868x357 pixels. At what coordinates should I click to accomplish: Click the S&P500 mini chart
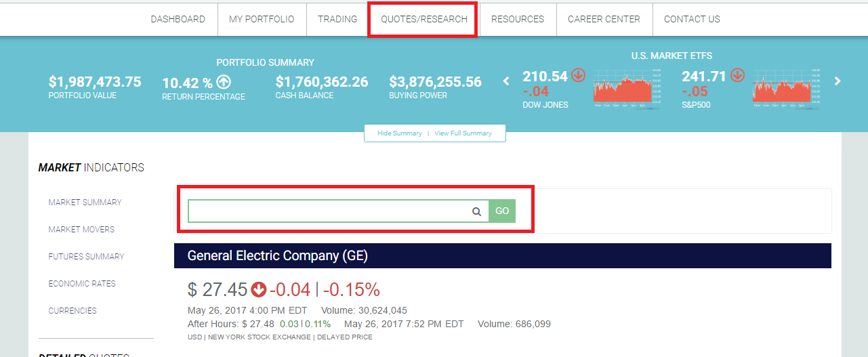point(785,88)
